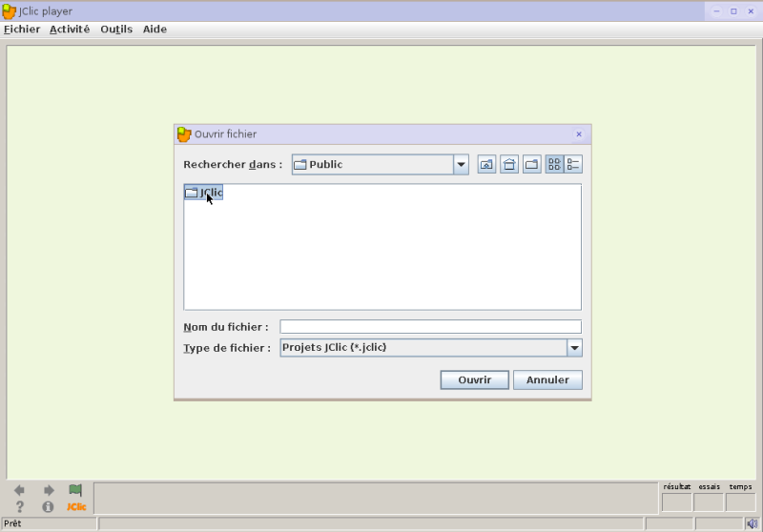Click the Ouvrir button
The height and width of the screenshot is (532, 763).
click(474, 379)
